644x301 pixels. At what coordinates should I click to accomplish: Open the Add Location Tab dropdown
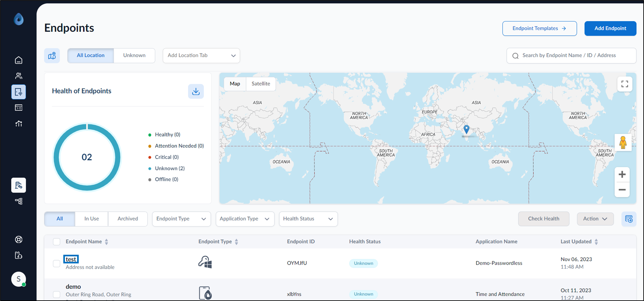point(201,56)
